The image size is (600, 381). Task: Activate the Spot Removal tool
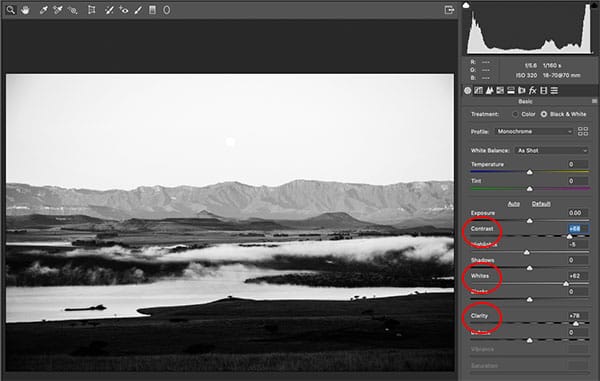click(x=109, y=10)
